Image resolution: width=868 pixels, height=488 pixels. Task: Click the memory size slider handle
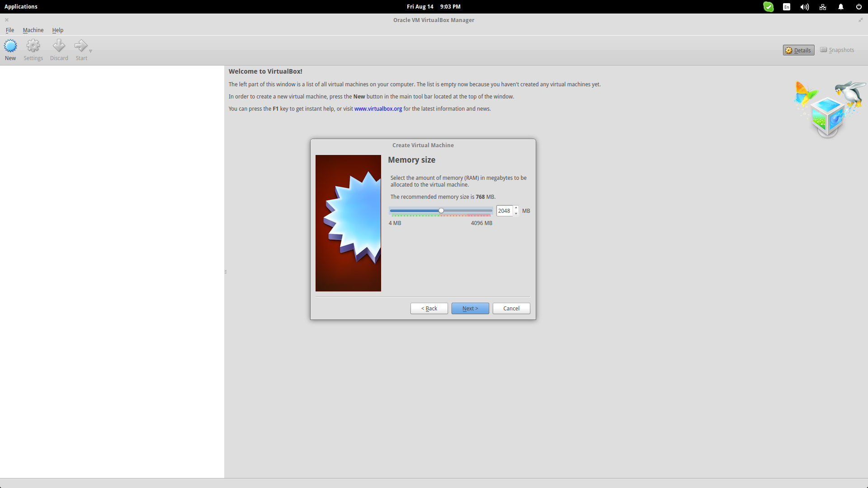click(x=441, y=211)
